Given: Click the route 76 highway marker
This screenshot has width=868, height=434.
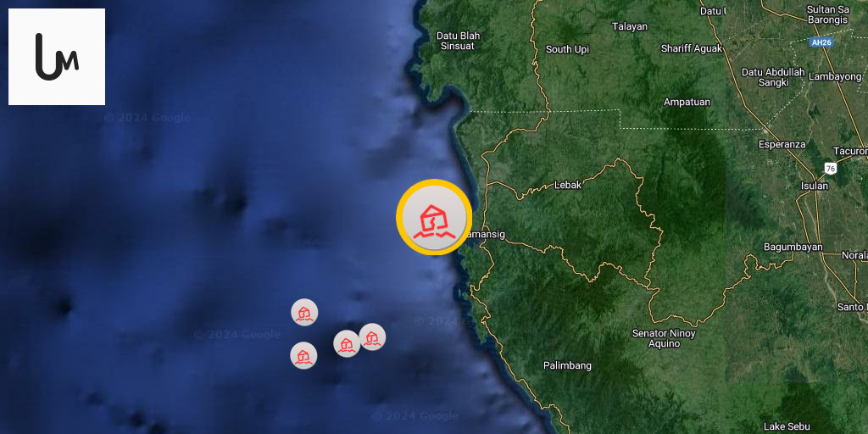Looking at the screenshot, I should click(830, 168).
